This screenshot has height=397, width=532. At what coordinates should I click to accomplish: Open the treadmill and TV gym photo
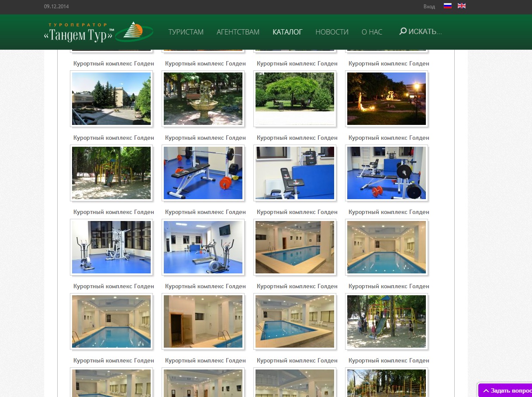pyautogui.click(x=203, y=247)
